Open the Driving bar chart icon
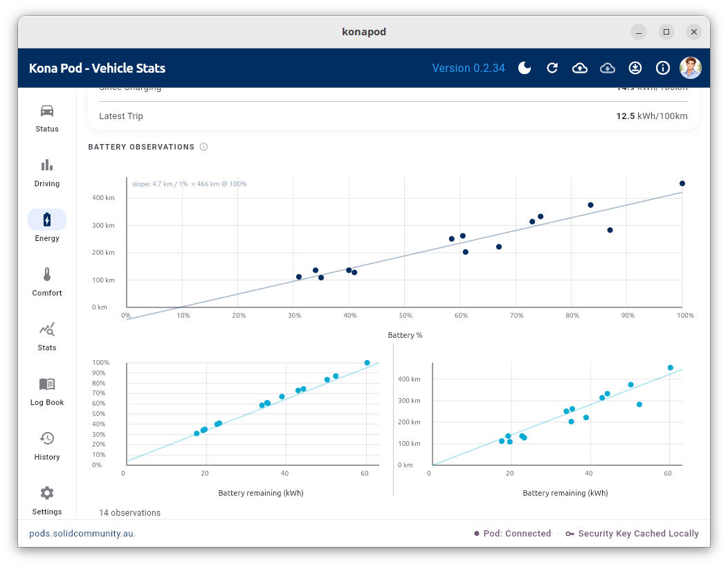 tap(47, 165)
